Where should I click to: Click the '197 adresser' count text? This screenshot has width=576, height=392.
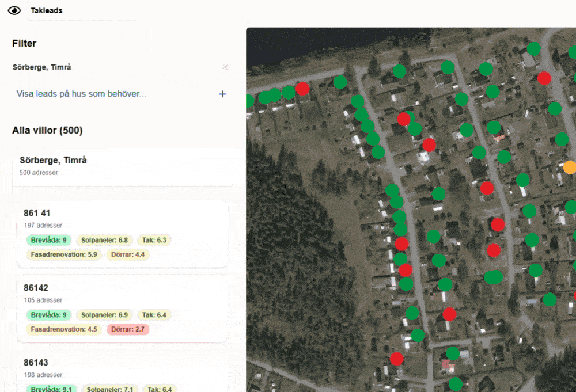(x=43, y=226)
